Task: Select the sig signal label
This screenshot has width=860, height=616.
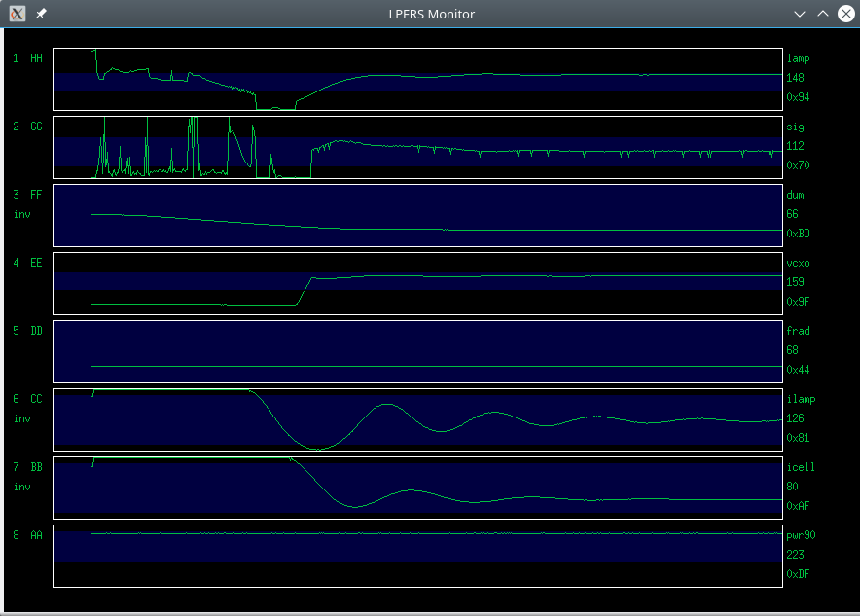Action: (x=793, y=127)
